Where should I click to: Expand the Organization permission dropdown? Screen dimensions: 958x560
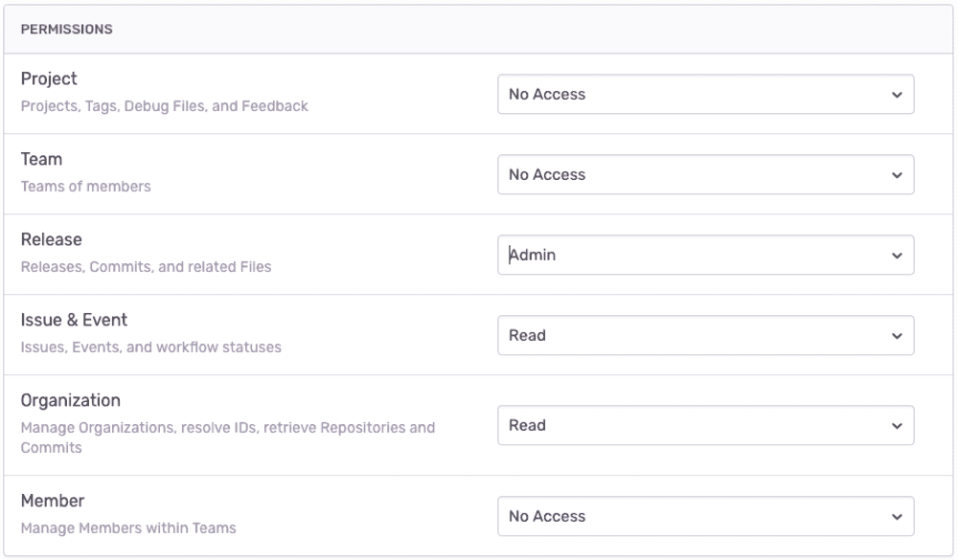(x=705, y=425)
